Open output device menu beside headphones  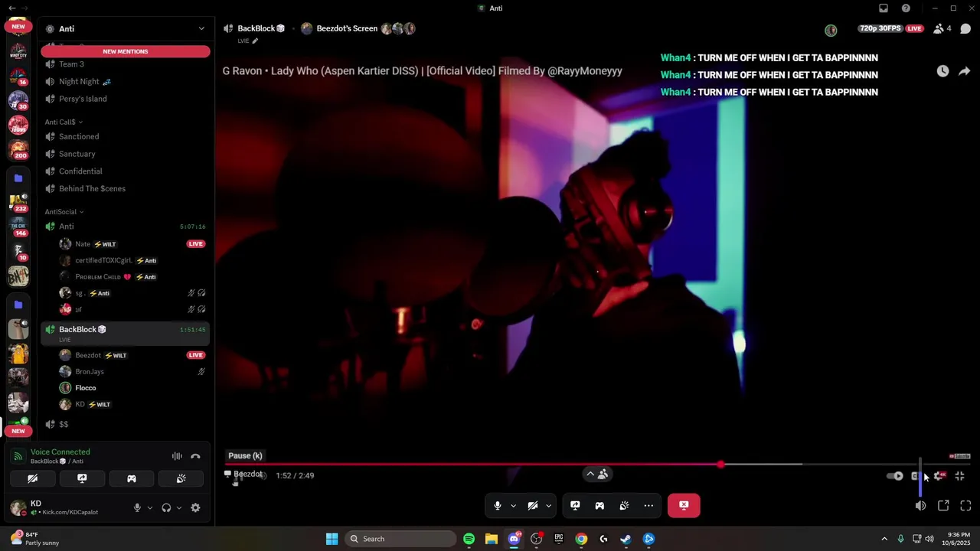[179, 507]
